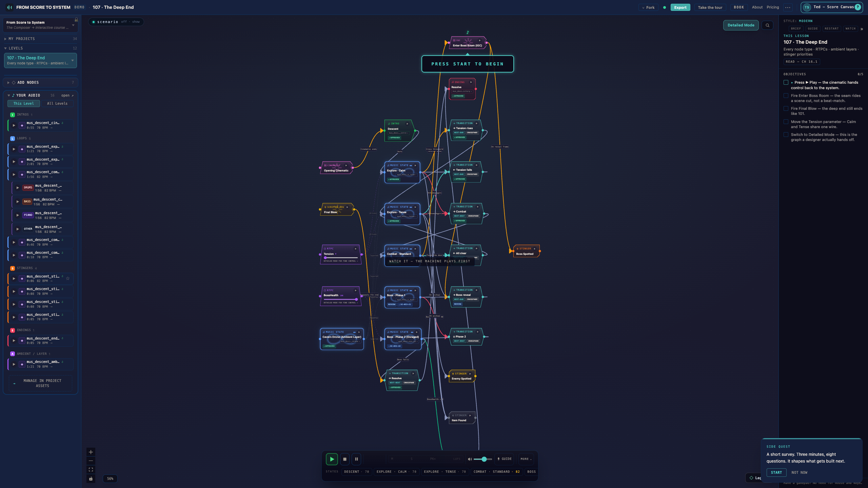Play the DRUMS stem preview
This screenshot has height=488, width=868.
click(18, 188)
